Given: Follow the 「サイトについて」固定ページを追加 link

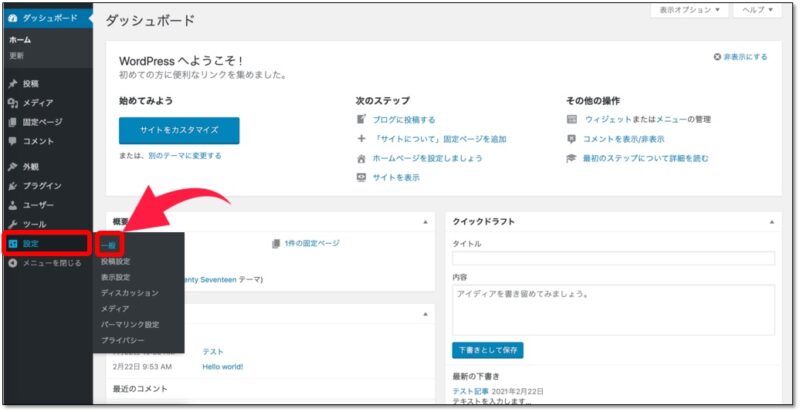Looking at the screenshot, I should tap(439, 139).
